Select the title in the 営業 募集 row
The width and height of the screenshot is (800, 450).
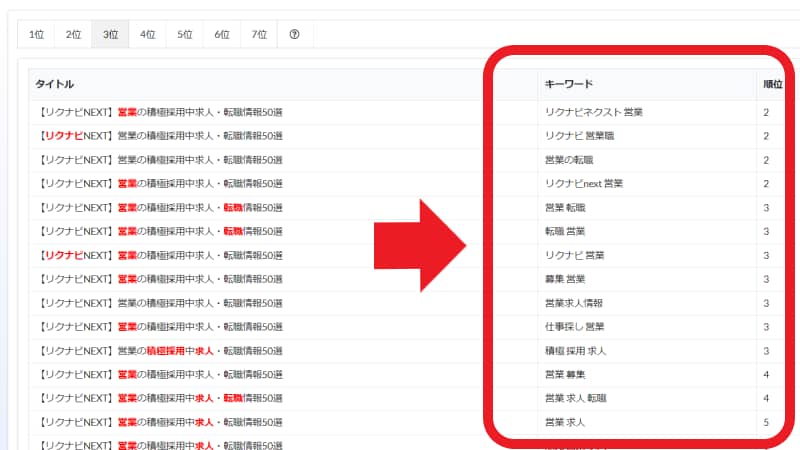[x=161, y=374]
